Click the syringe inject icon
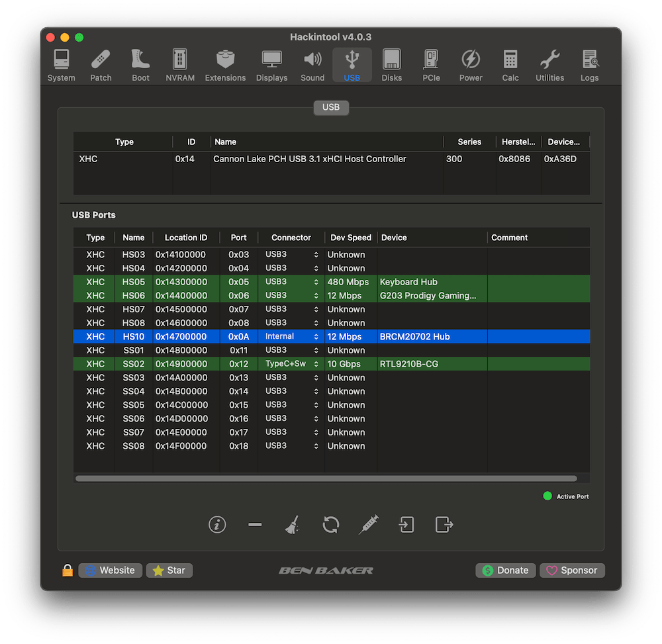Image resolution: width=662 pixels, height=644 pixels. 369,525
